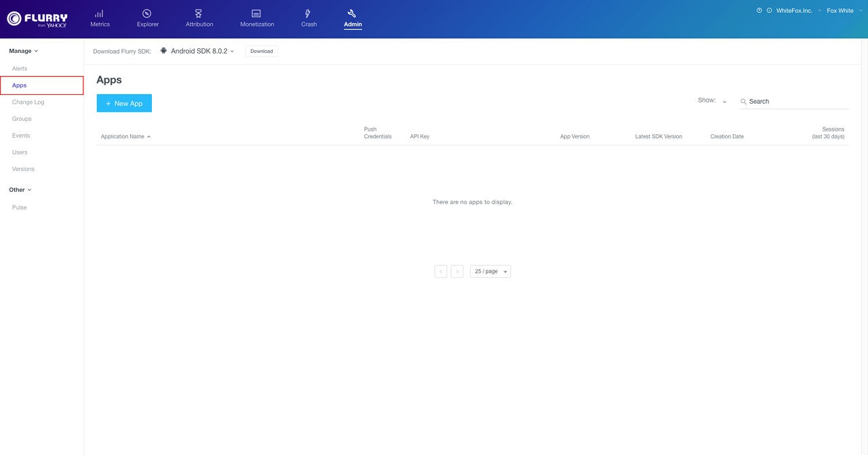The image size is (868, 455).
Task: Go to Events in the sidebar
Action: click(x=21, y=136)
